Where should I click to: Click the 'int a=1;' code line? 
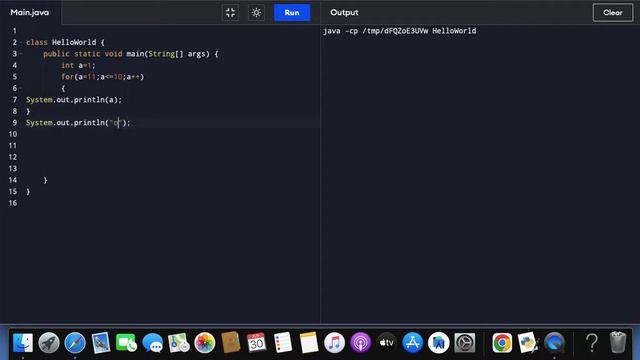coord(78,65)
